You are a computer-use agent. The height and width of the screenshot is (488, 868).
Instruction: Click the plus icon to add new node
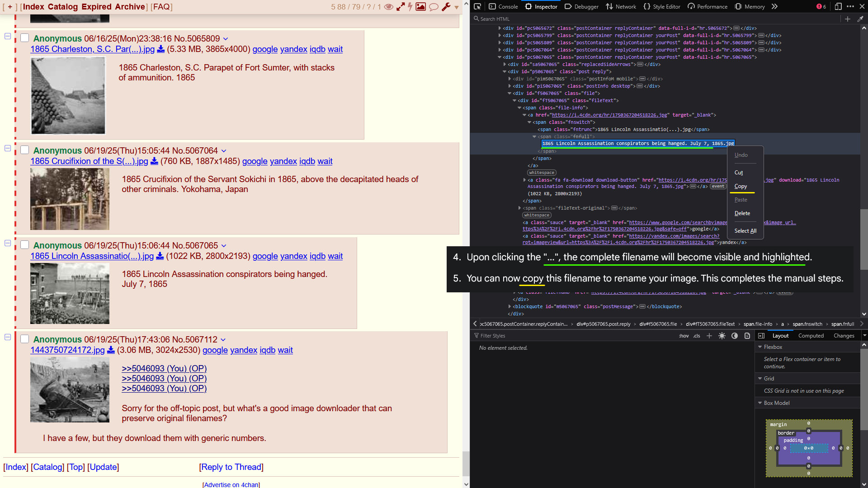[x=848, y=19]
